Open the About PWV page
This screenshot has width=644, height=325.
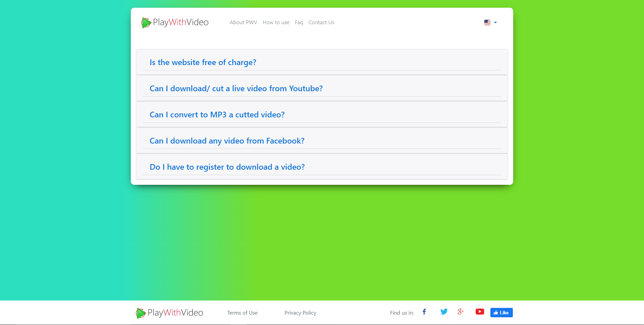243,22
